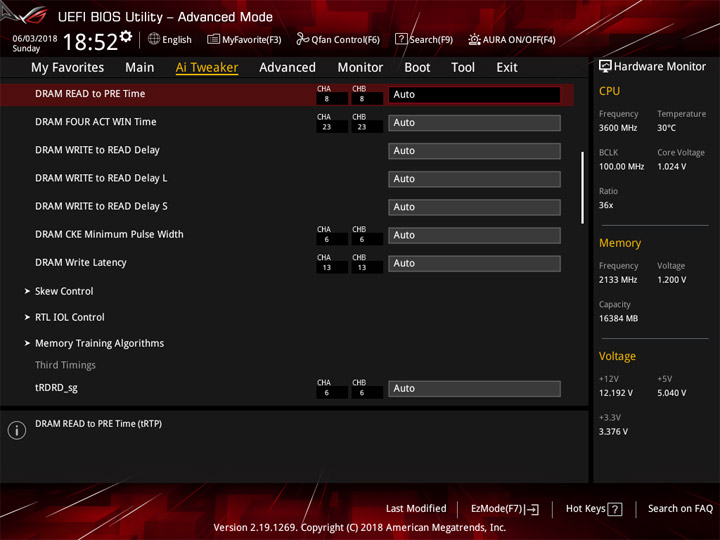The image size is (720, 540).
Task: Go to the Boot tab
Action: pyautogui.click(x=417, y=68)
